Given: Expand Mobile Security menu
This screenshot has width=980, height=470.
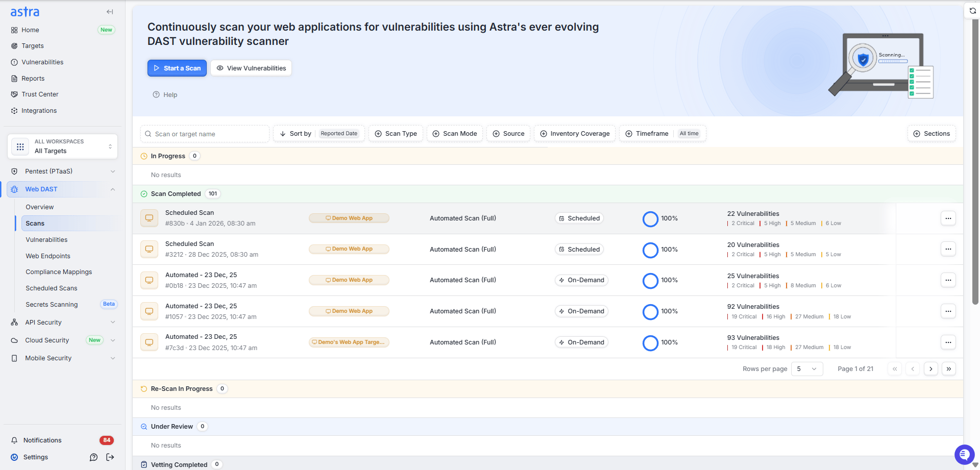Looking at the screenshot, I should coord(113,358).
